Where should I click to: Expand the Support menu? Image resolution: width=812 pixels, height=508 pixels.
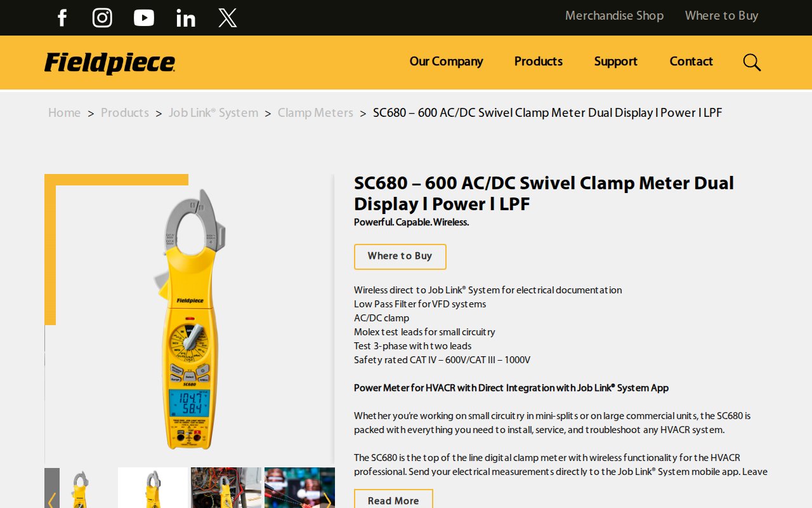click(x=615, y=62)
